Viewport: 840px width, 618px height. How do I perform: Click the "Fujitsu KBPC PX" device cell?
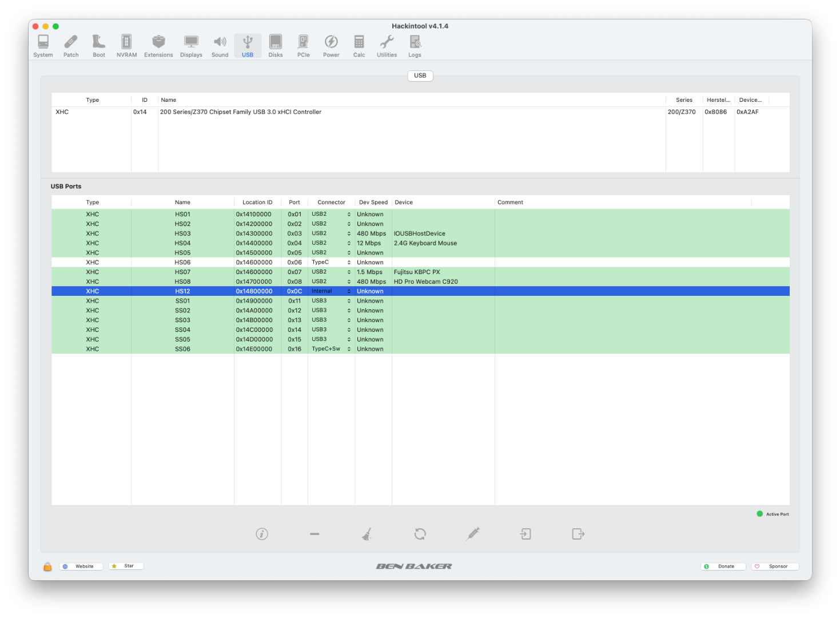(416, 272)
